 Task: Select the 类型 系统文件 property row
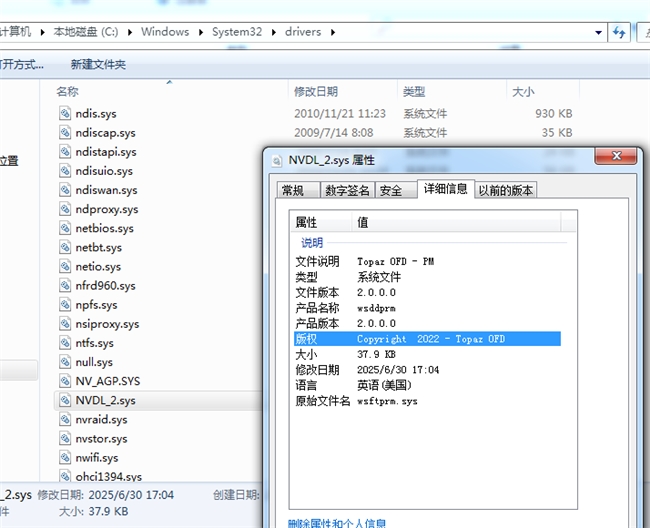click(x=427, y=277)
